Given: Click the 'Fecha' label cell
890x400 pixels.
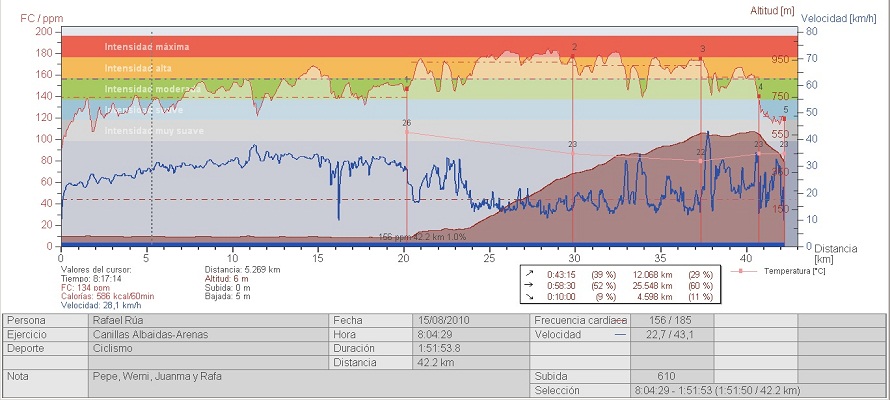Looking at the screenshot, I should click(x=371, y=320).
